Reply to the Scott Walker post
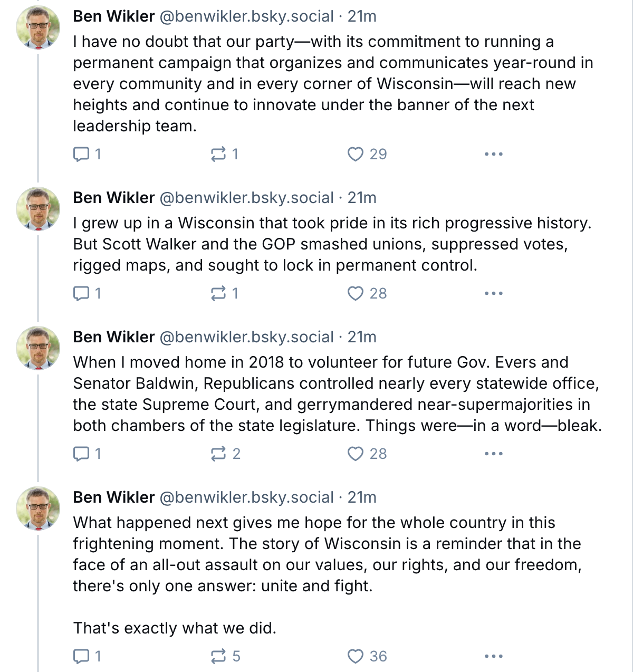This screenshot has width=633, height=672. pyautogui.click(x=87, y=293)
